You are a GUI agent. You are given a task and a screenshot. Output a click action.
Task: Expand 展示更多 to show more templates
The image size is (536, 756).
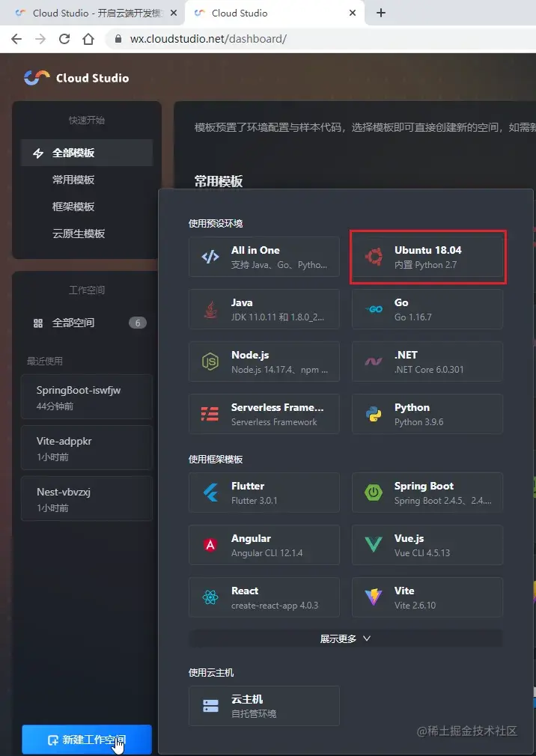coord(345,638)
